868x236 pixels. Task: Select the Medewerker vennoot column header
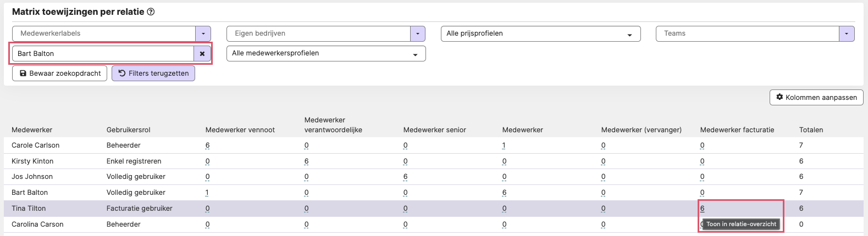click(240, 130)
